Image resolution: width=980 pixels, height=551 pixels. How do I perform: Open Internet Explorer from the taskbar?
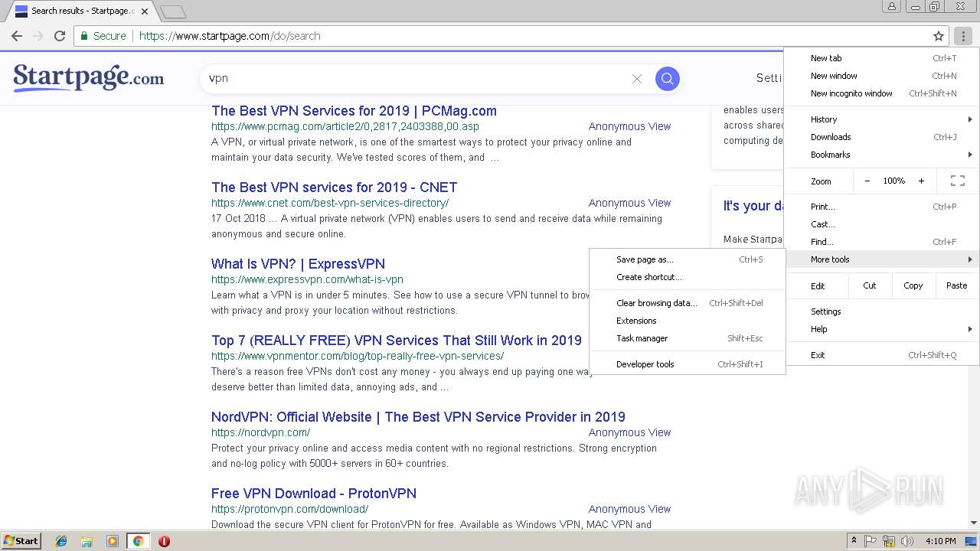[61, 541]
